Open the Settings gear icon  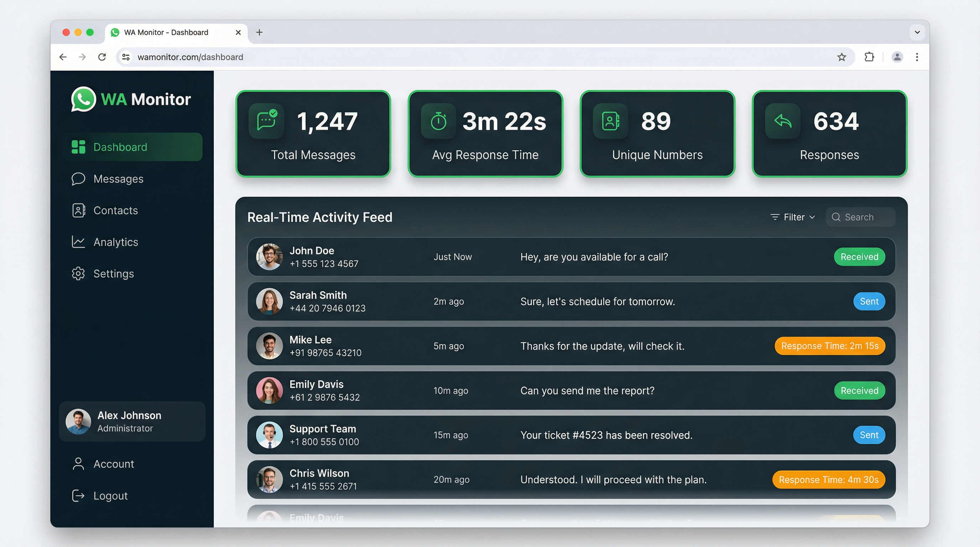[78, 273]
